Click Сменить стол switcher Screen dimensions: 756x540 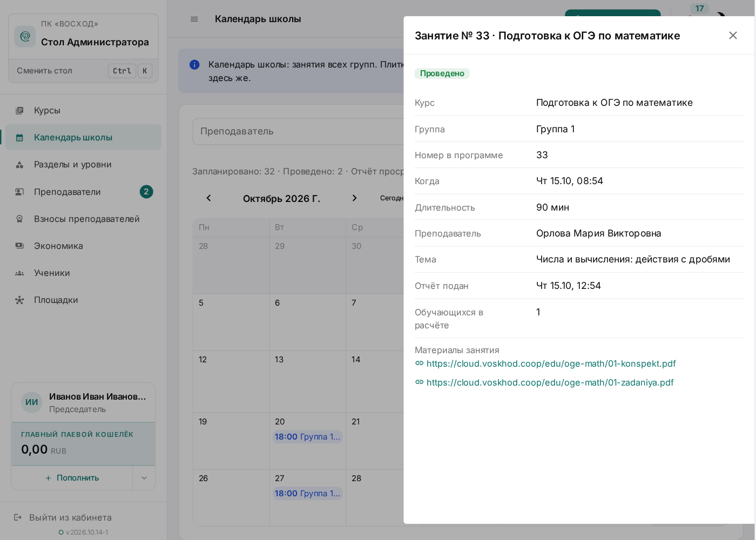(x=84, y=71)
